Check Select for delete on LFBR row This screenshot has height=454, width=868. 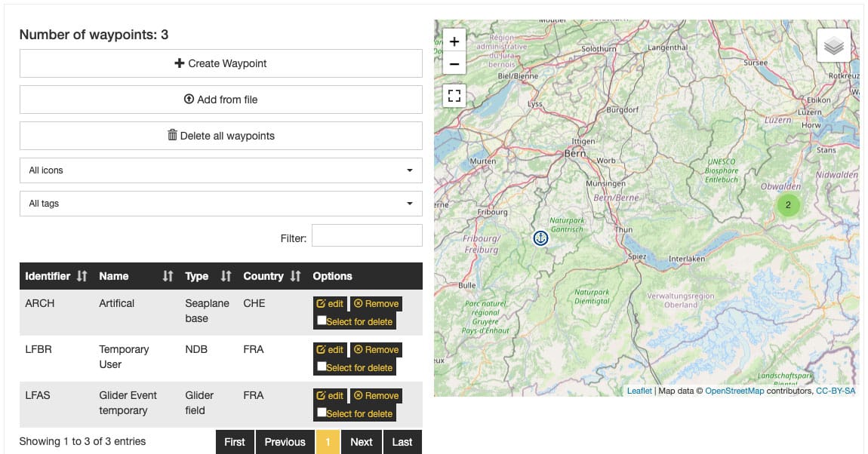click(x=322, y=366)
